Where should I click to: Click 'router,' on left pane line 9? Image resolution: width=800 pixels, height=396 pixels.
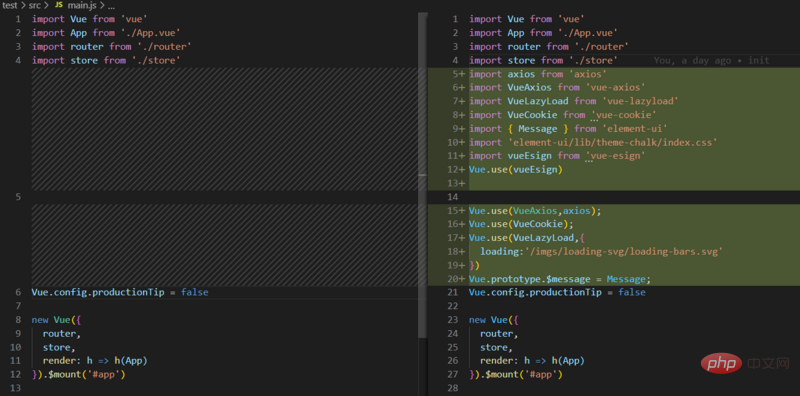(62, 334)
